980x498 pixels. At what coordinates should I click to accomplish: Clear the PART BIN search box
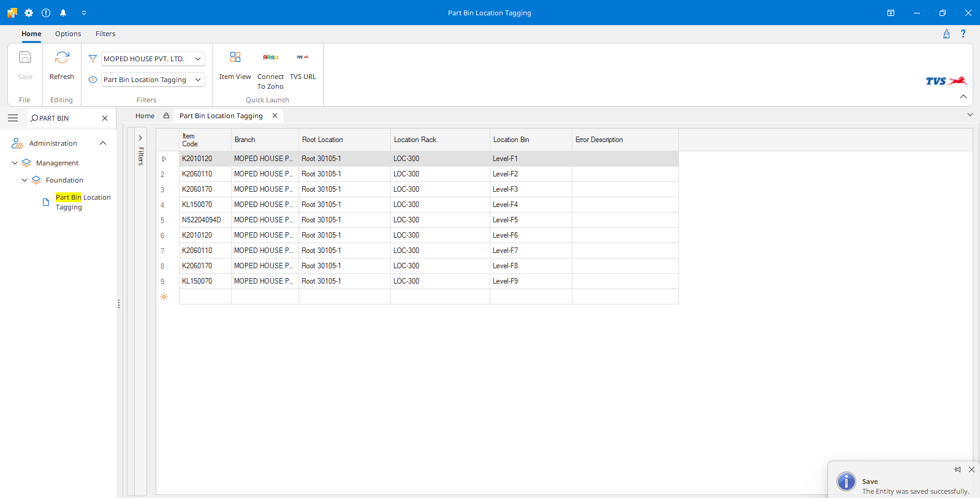pyautogui.click(x=105, y=118)
